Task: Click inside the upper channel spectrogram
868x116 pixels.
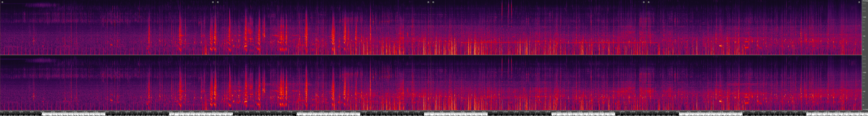Action: pos(337,27)
